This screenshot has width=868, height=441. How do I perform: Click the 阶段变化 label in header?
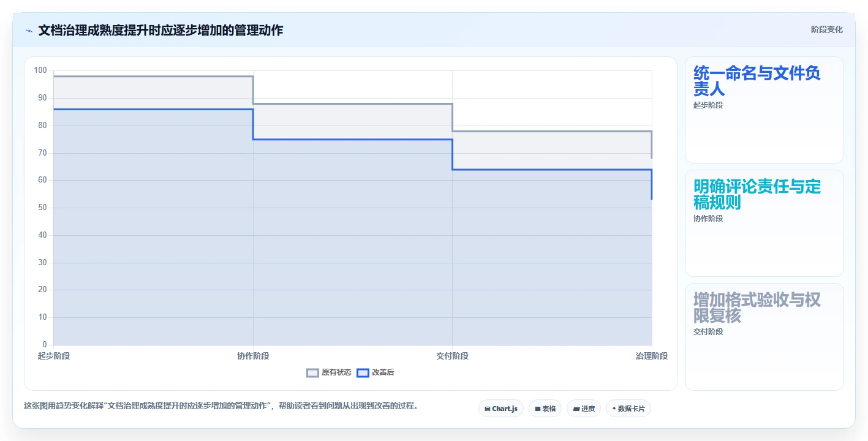point(826,30)
